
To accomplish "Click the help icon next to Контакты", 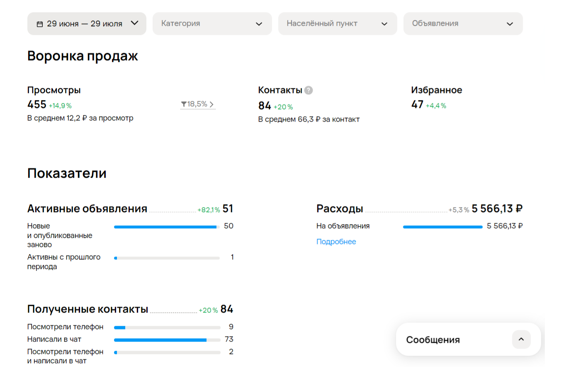I will tap(309, 90).
